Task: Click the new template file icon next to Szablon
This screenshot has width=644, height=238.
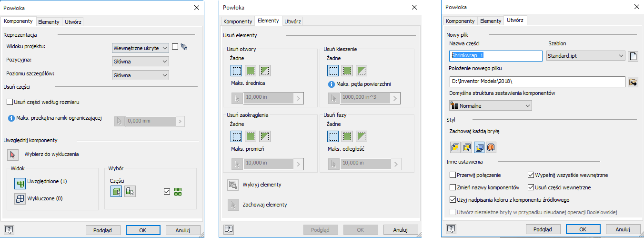Action: [x=633, y=56]
